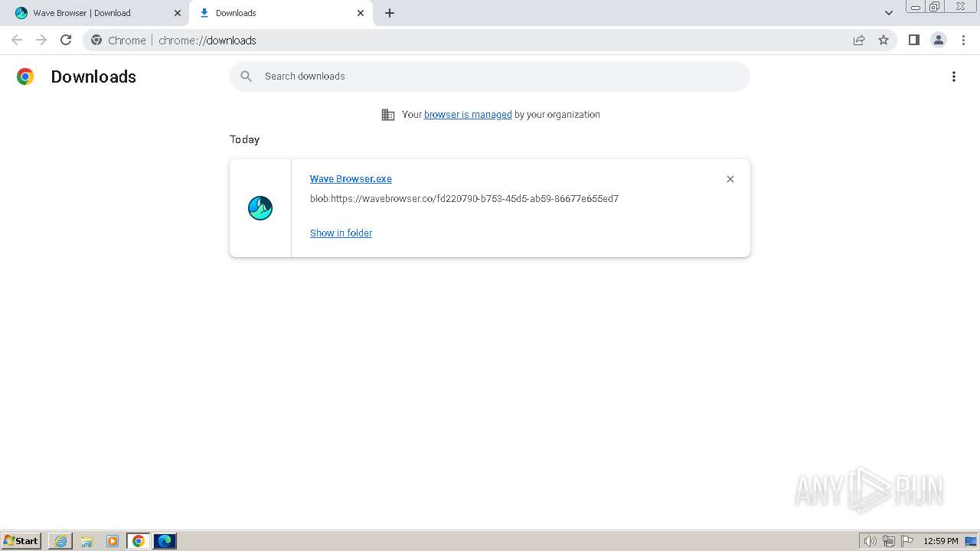This screenshot has width=980, height=551.
Task: Select the Chrome taskbar button
Action: (139, 541)
